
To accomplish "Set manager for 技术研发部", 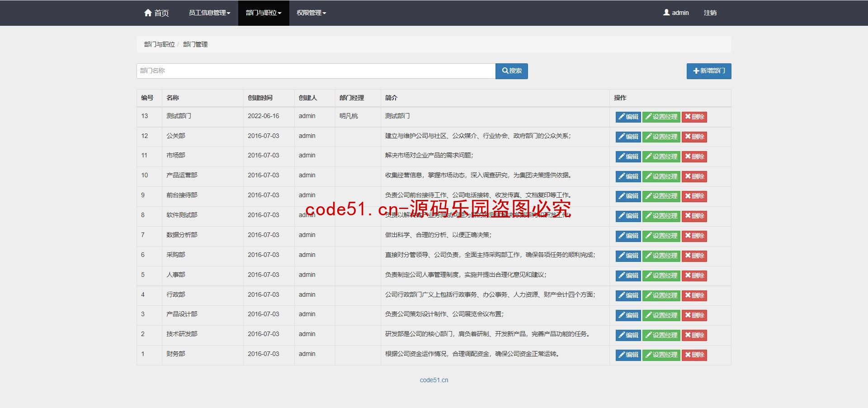I will click(661, 335).
